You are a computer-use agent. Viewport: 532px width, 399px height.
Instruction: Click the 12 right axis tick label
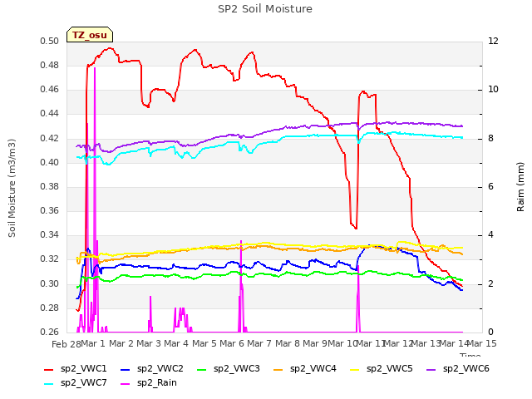(x=493, y=42)
